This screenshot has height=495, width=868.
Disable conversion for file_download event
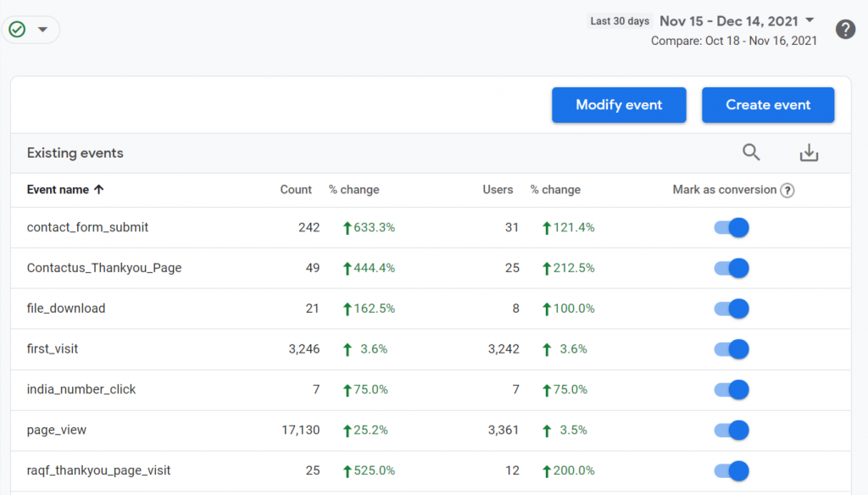point(732,309)
